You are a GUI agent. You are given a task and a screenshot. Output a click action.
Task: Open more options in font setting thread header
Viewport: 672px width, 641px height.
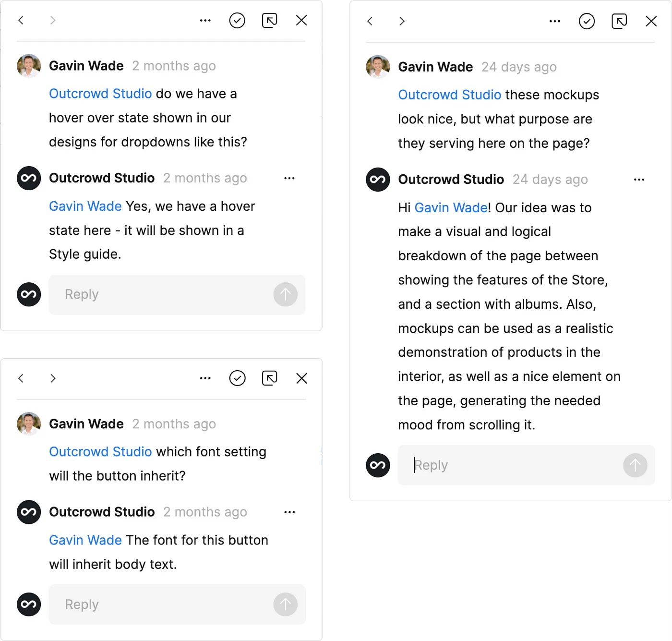coord(205,378)
